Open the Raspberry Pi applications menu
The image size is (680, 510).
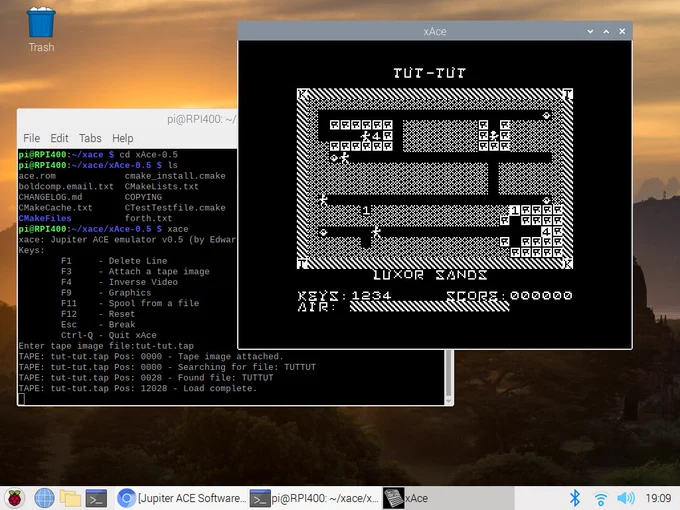coord(15,498)
